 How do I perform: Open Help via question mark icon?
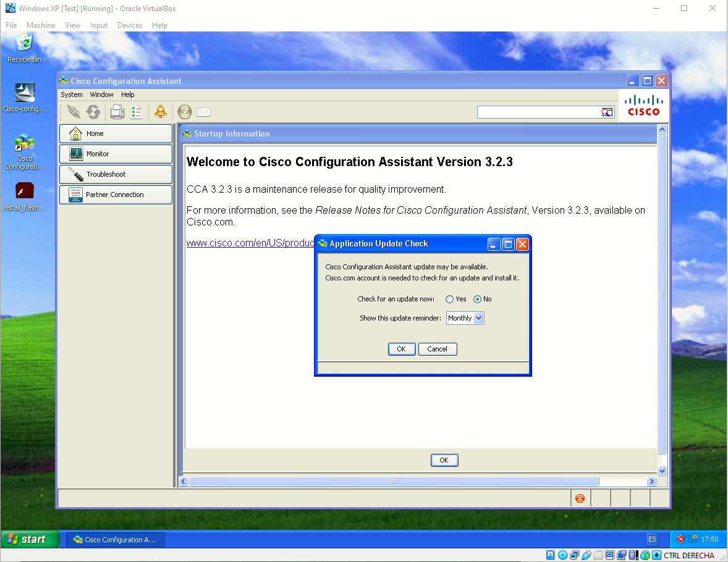coord(184,112)
